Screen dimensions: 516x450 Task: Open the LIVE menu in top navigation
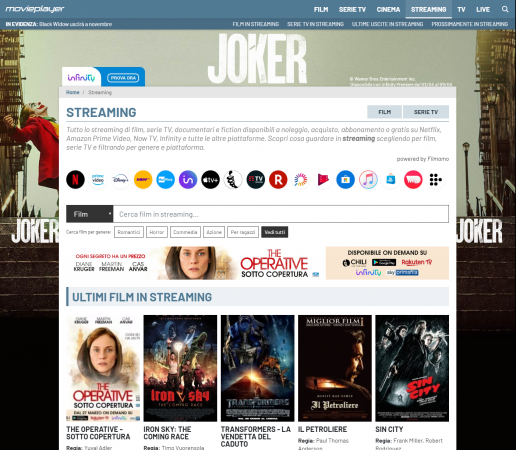point(483,10)
